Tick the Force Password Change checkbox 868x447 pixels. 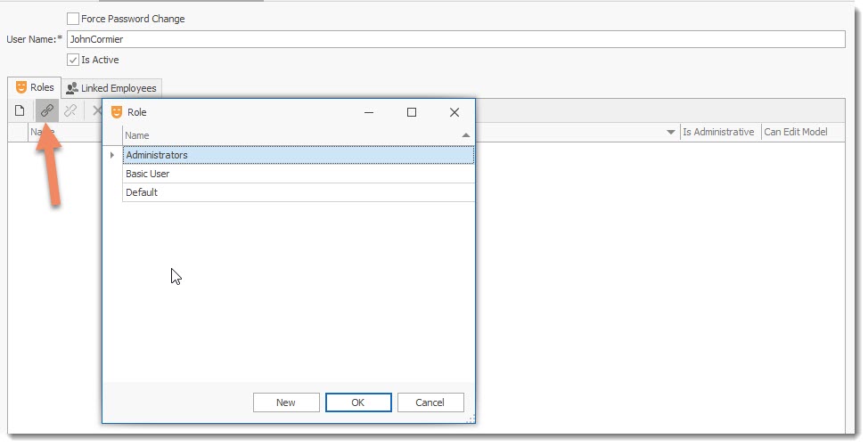coord(72,19)
